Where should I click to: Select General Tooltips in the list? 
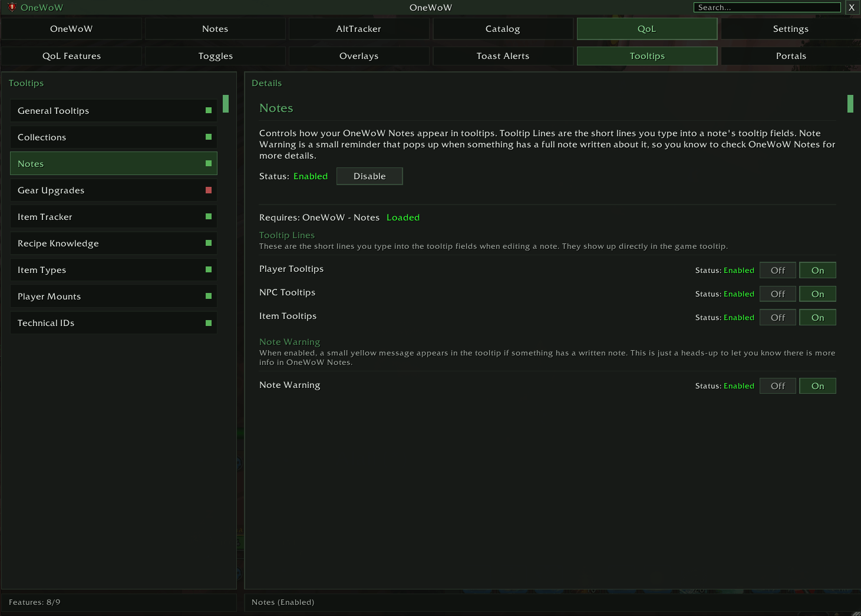[x=114, y=110]
